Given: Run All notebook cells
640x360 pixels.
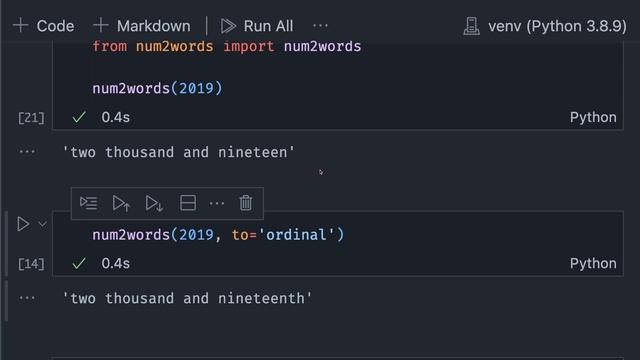Looking at the screenshot, I should pyautogui.click(x=257, y=26).
